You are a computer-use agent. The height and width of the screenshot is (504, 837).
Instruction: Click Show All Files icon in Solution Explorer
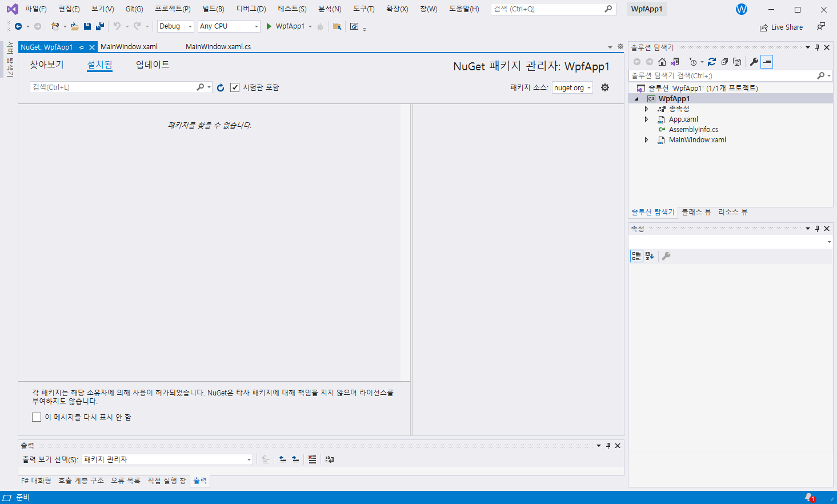[x=737, y=62]
